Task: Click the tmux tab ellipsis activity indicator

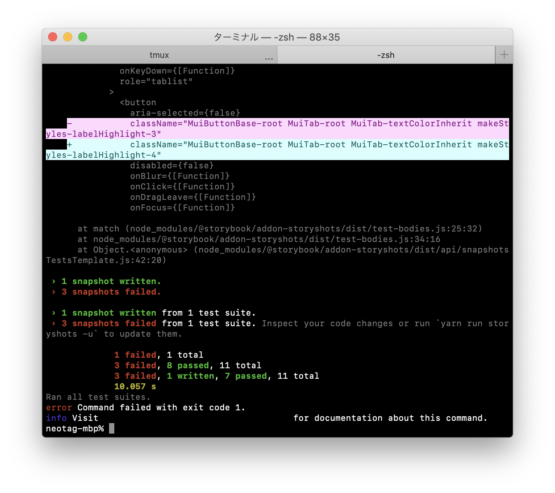Action: coord(269,58)
